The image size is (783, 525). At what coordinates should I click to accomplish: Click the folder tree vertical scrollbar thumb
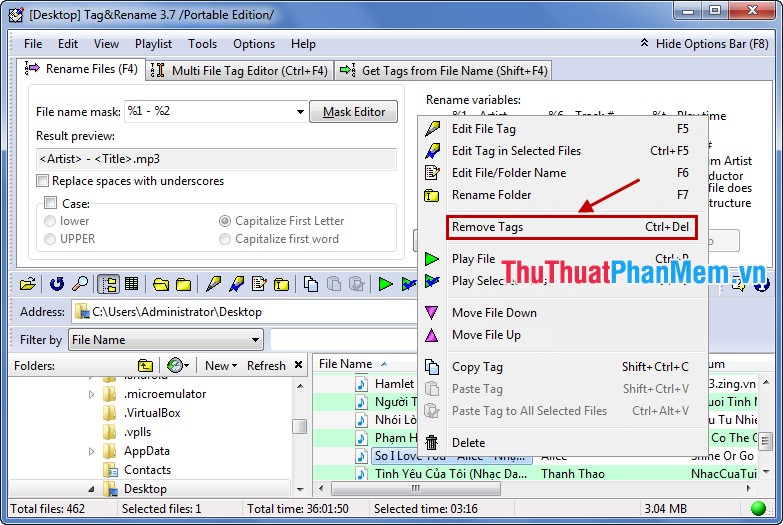pyautogui.click(x=300, y=426)
